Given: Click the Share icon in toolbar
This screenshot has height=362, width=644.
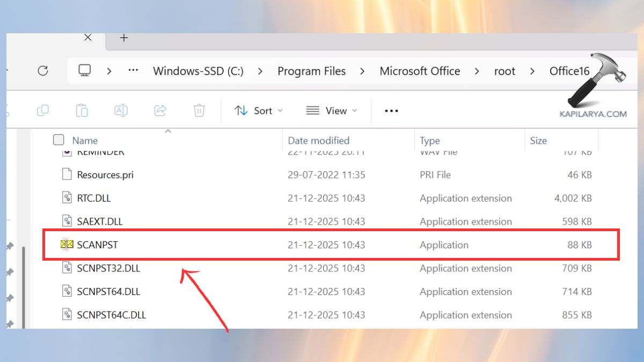Looking at the screenshot, I should [x=160, y=110].
